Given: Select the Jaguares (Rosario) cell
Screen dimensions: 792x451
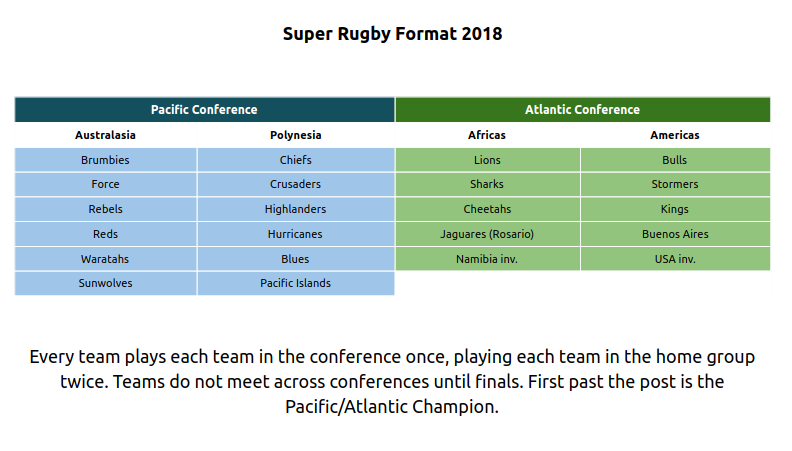Looking at the screenshot, I should tap(487, 234).
